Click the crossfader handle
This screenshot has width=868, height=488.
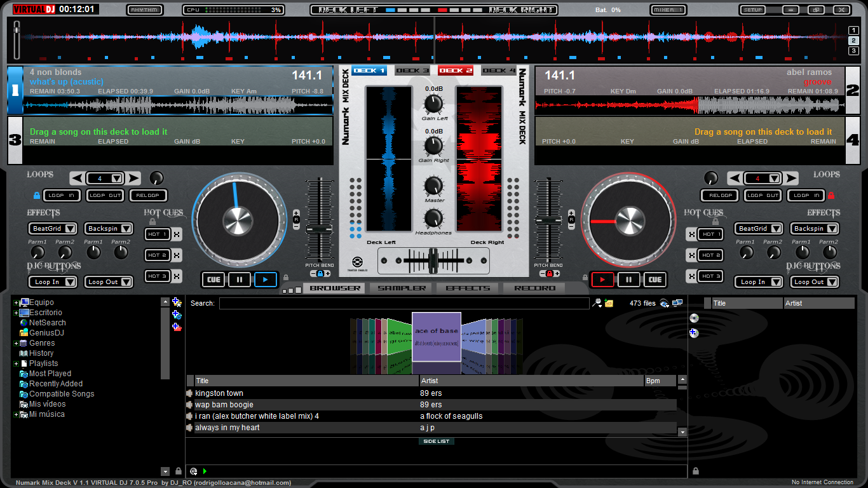[x=432, y=261]
